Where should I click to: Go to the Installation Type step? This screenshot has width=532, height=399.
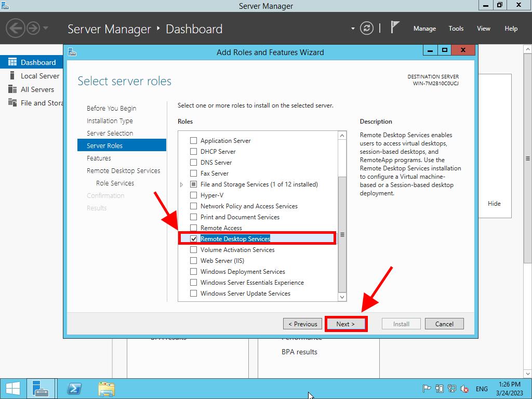tap(110, 121)
